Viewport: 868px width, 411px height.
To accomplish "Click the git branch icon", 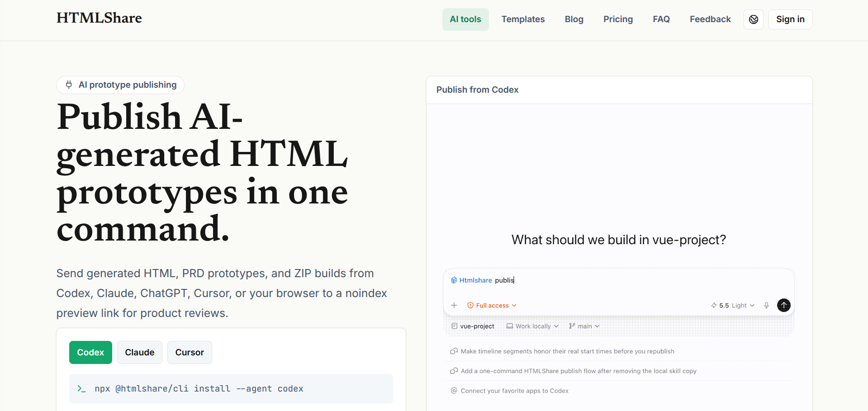I will point(572,326).
